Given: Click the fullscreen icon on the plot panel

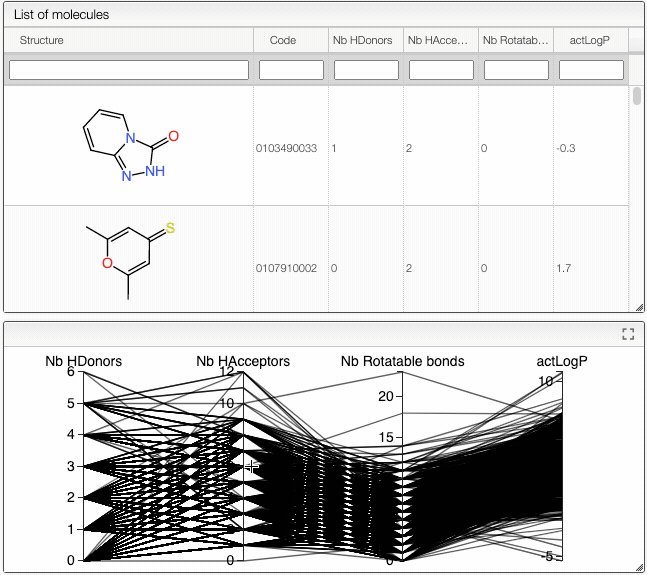Looking at the screenshot, I should pyautogui.click(x=628, y=334).
